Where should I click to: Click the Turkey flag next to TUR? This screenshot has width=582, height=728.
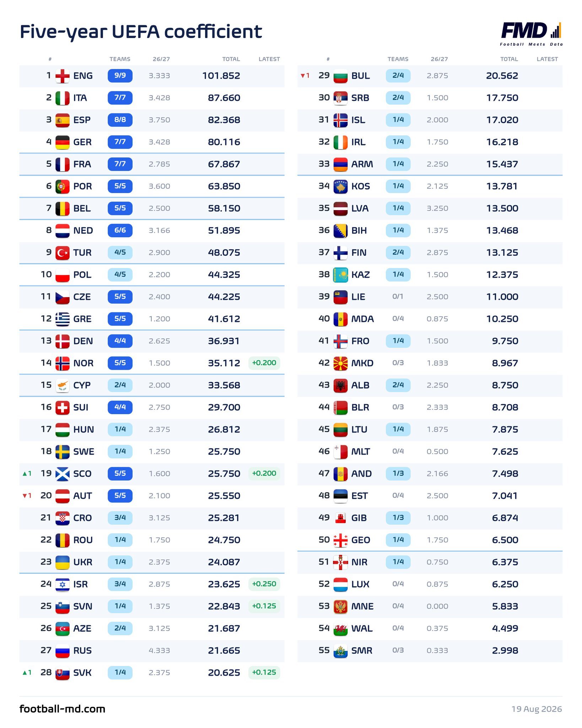(x=63, y=253)
